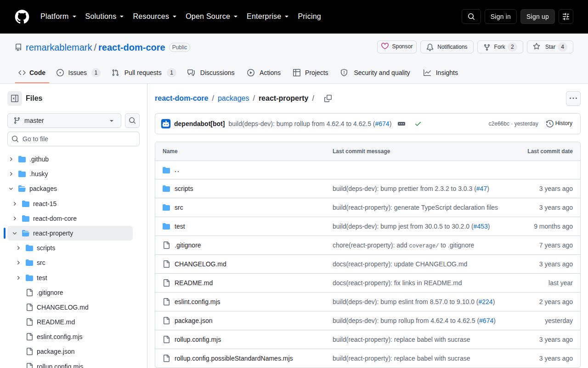588x368 pixels.
Task: Open the GitHub homepage logo
Action: pos(22,17)
